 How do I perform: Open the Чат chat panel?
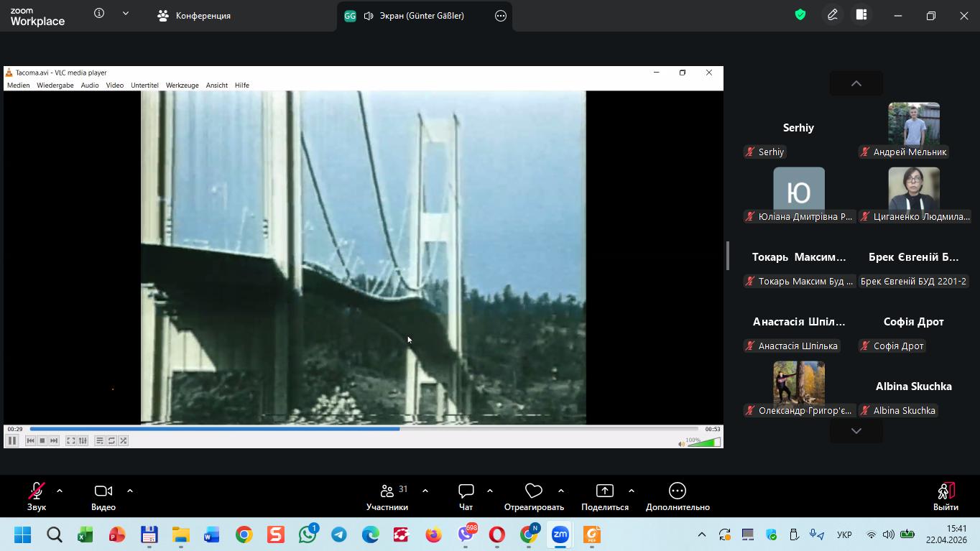(466, 491)
